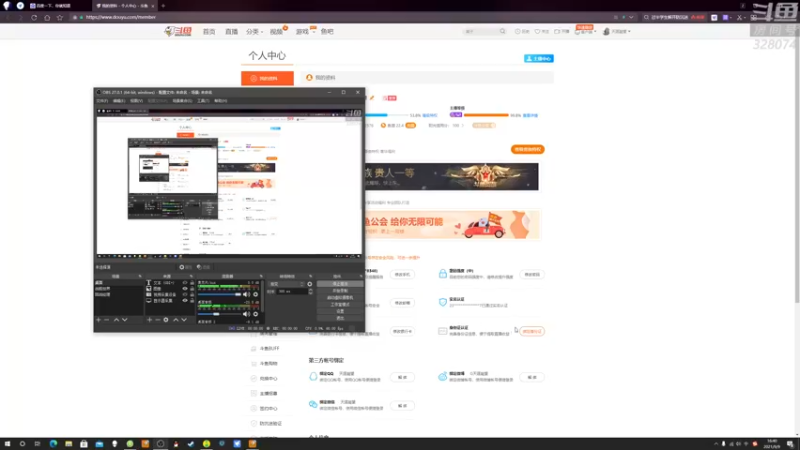The height and width of the screenshot is (450, 800).
Task: Open Windows Start menu
Action: point(7,444)
